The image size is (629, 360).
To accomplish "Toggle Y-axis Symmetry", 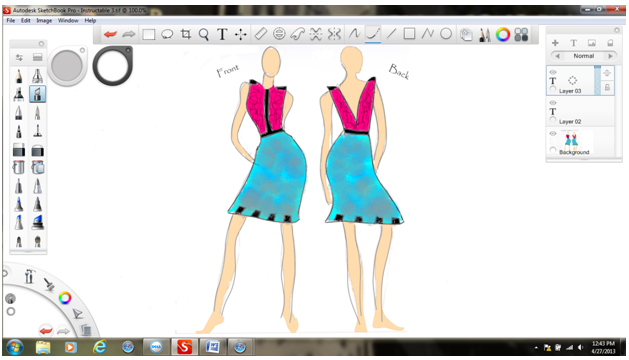I will click(x=334, y=35).
